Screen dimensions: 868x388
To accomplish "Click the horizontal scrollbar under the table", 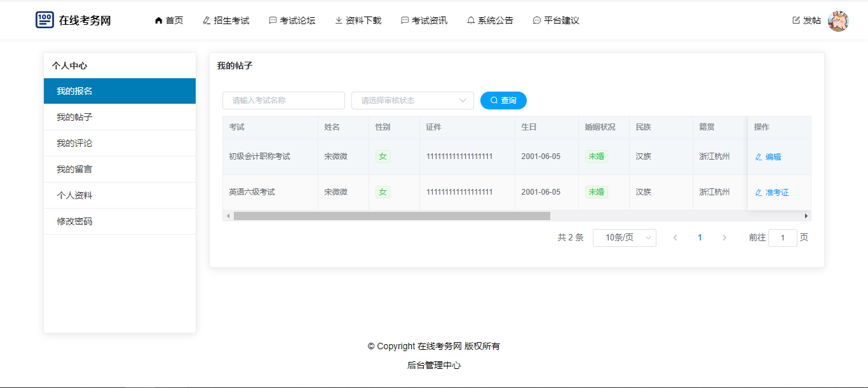I will 391,216.
